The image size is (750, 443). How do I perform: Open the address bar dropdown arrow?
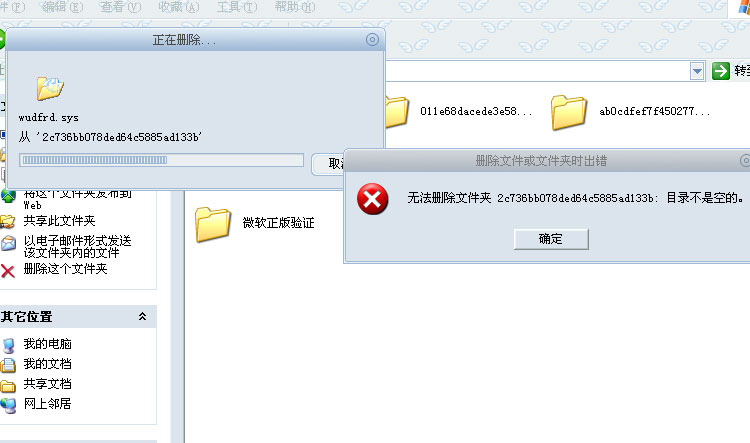[697, 71]
